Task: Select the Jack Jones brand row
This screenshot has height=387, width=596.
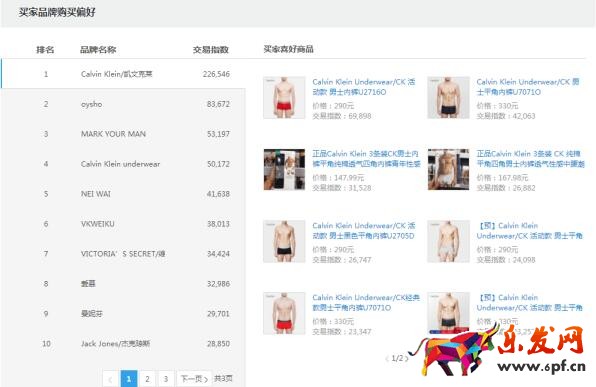Action: coord(123,344)
